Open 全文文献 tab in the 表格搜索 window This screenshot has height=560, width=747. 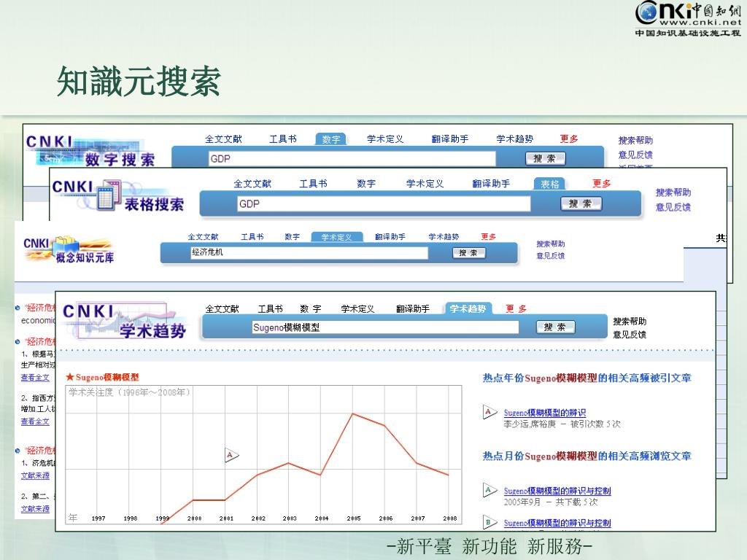pyautogui.click(x=252, y=184)
